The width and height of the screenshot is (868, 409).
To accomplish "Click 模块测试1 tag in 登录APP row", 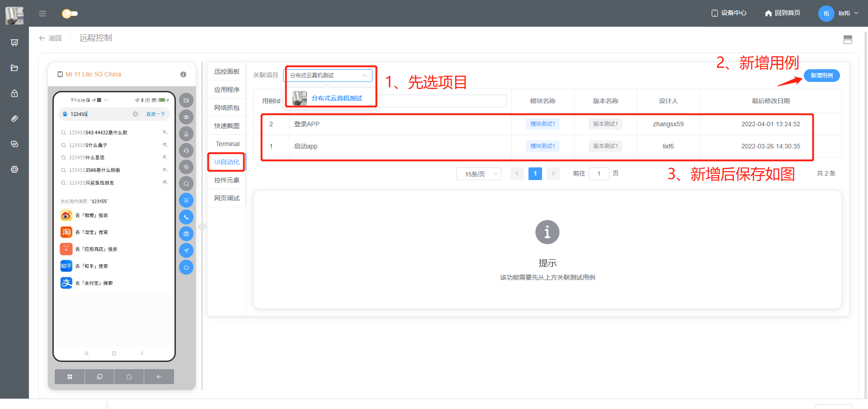I will 542,124.
